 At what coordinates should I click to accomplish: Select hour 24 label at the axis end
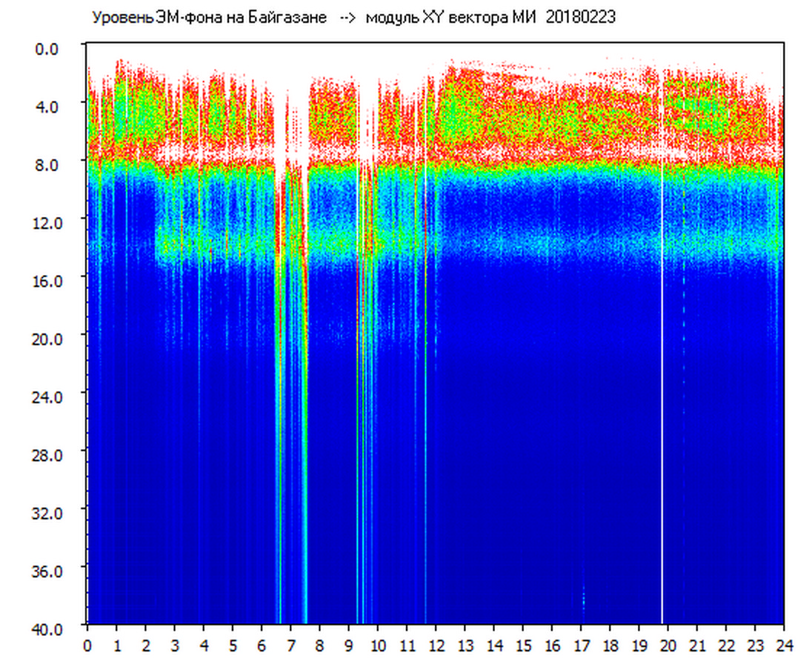pyautogui.click(x=784, y=645)
